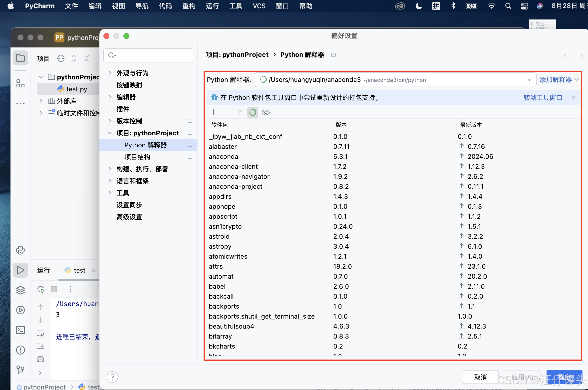Viewport: 588px width, 390px height.
Task: Dismiss the packaging support banner
Action: click(x=574, y=98)
